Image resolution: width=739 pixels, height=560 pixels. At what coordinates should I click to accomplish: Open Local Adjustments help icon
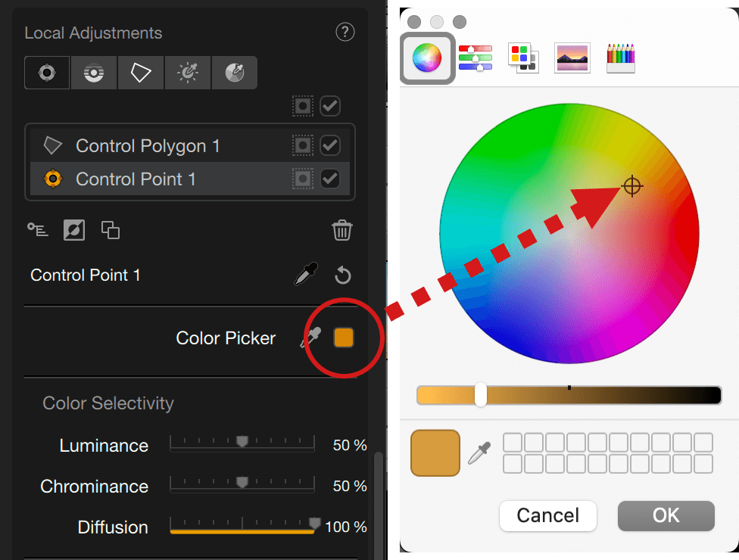(345, 32)
